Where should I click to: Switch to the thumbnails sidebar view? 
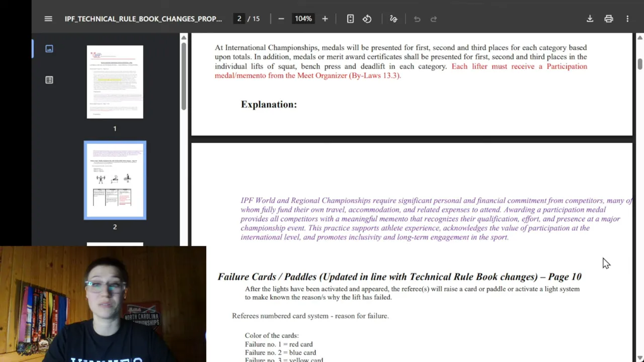click(x=49, y=48)
